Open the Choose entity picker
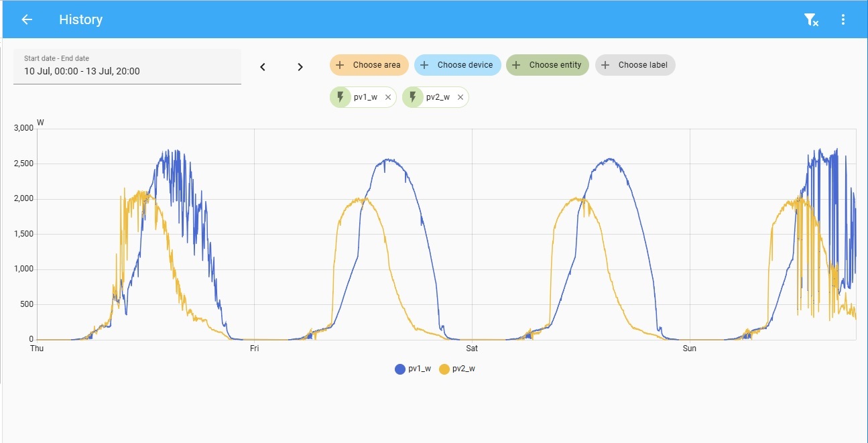Image resolution: width=868 pixels, height=443 pixels. click(548, 65)
